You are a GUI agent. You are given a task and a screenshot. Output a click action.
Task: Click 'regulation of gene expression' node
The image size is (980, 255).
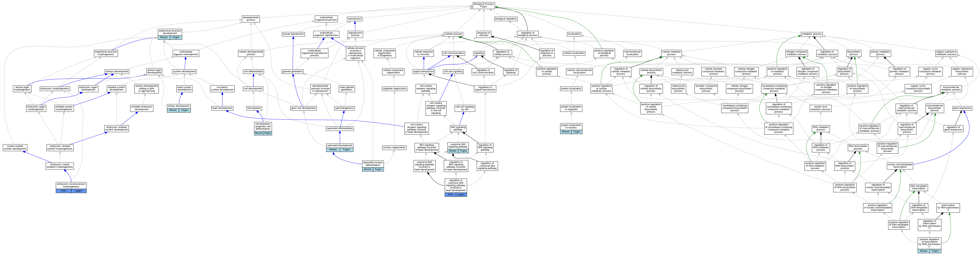(953, 128)
